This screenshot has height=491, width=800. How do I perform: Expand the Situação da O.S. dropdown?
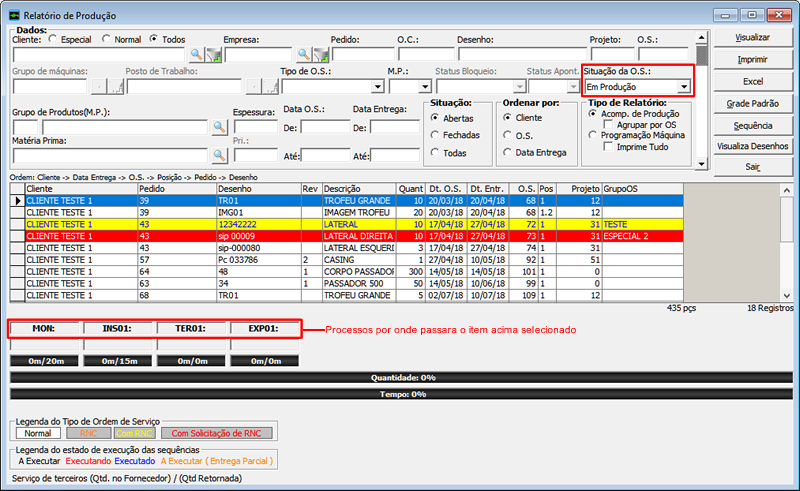pos(684,87)
